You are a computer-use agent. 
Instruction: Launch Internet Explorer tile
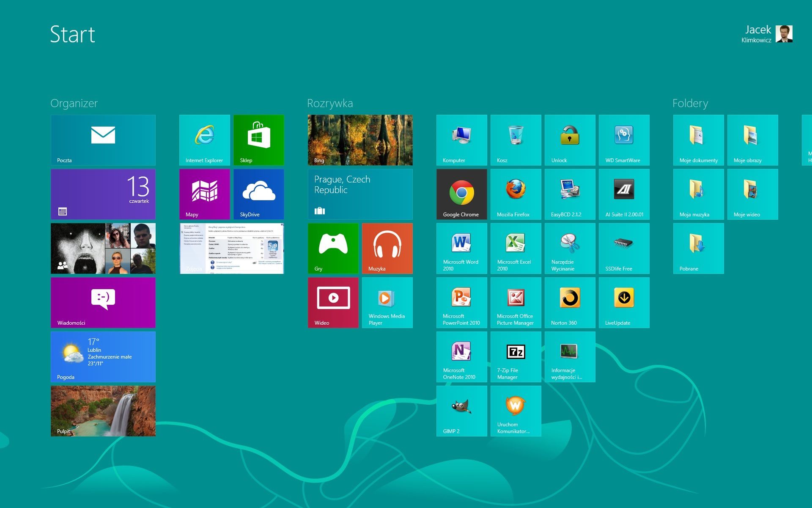click(x=205, y=140)
